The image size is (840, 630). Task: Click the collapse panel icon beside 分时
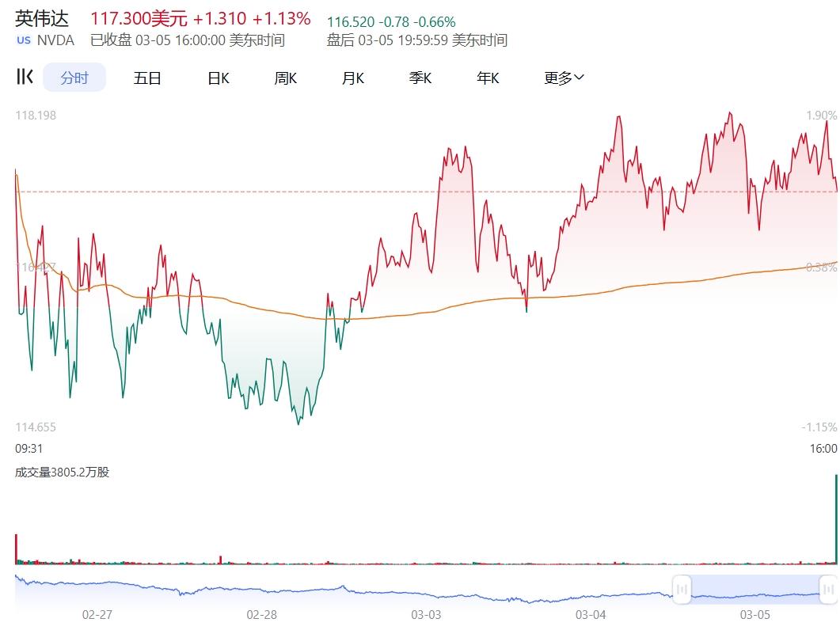(25, 77)
